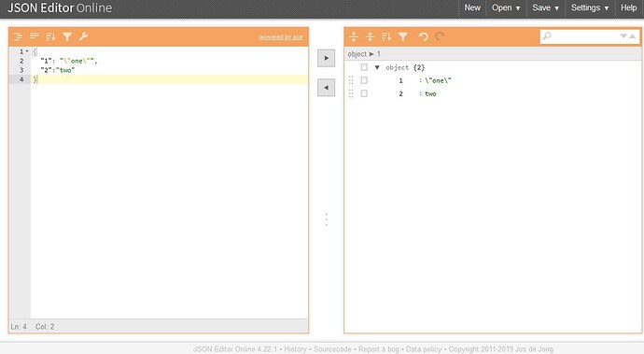Open the Sourcecode footer link
This screenshot has width=644, height=354.
pyautogui.click(x=332, y=349)
